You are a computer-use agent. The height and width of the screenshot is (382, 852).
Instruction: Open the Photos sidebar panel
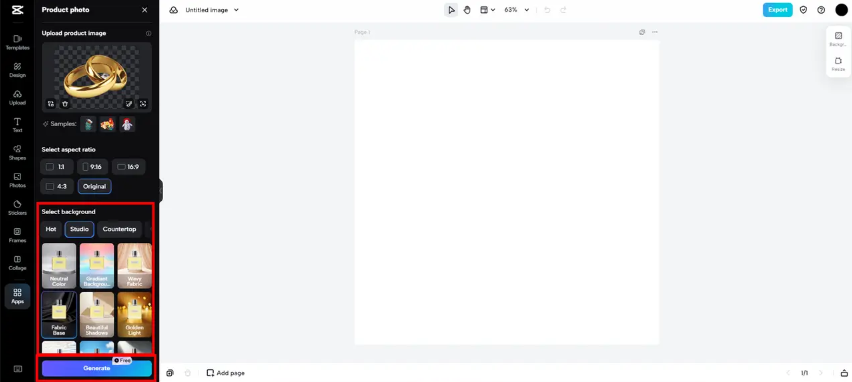pyautogui.click(x=17, y=180)
